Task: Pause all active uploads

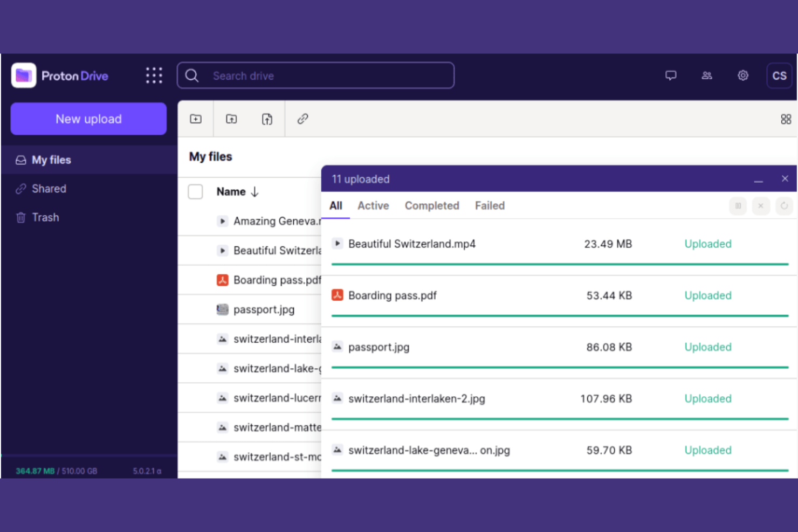Action: tap(738, 206)
